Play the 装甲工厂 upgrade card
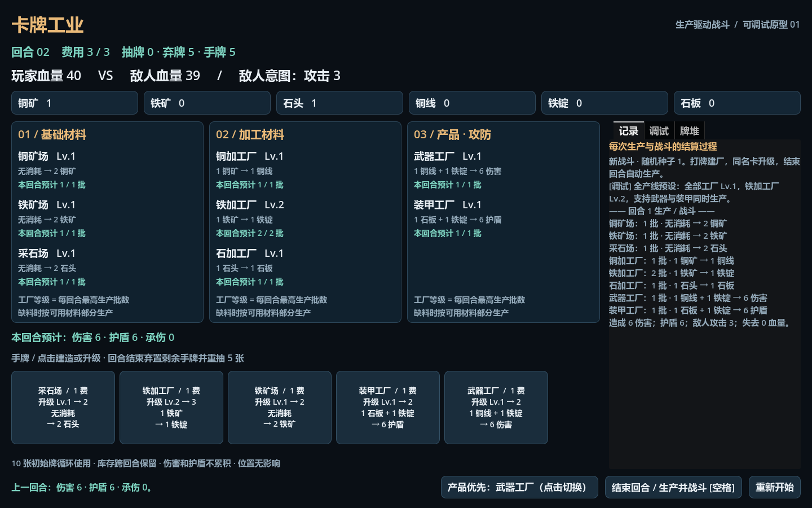Screen dimensions: 812x508 coord(388,408)
